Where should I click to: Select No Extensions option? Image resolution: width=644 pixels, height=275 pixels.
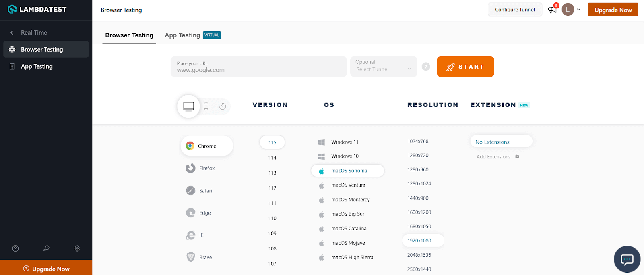(501, 142)
